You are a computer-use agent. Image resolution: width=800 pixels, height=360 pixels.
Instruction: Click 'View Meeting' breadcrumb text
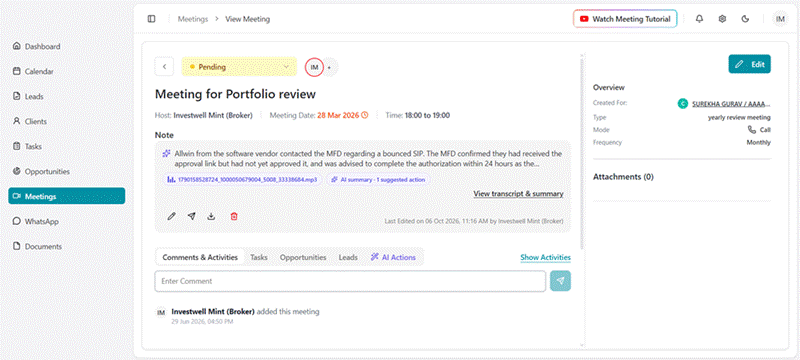tap(248, 19)
